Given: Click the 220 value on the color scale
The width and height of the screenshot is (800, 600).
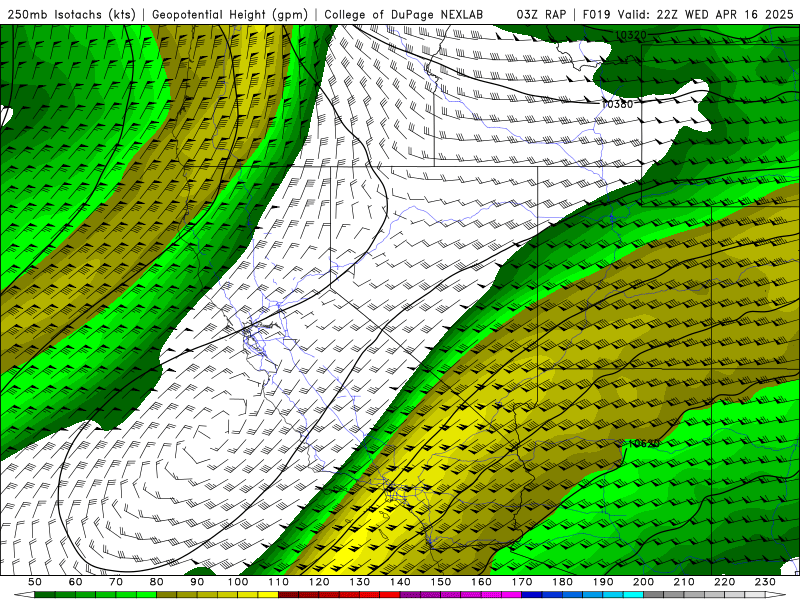Looking at the screenshot, I should click(x=724, y=582).
